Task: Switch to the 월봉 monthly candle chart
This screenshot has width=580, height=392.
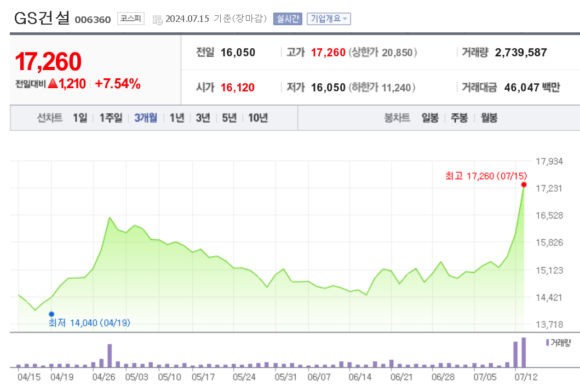Action: pyautogui.click(x=489, y=118)
